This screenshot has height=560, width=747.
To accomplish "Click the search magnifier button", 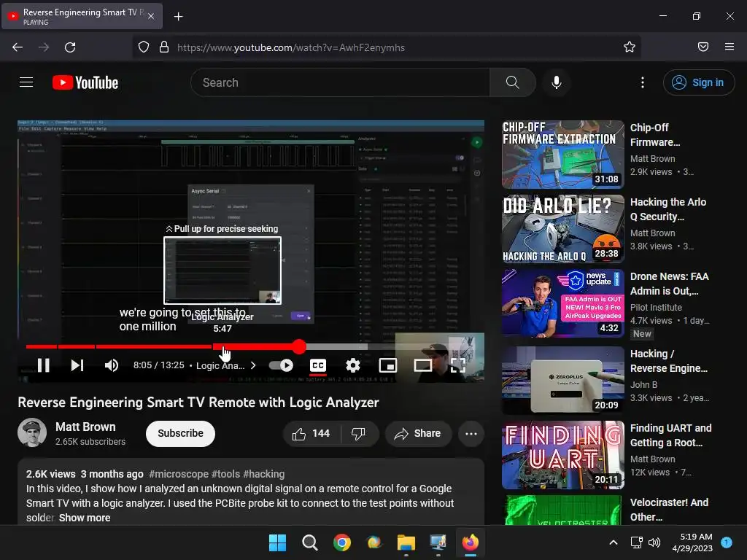I will (x=513, y=82).
